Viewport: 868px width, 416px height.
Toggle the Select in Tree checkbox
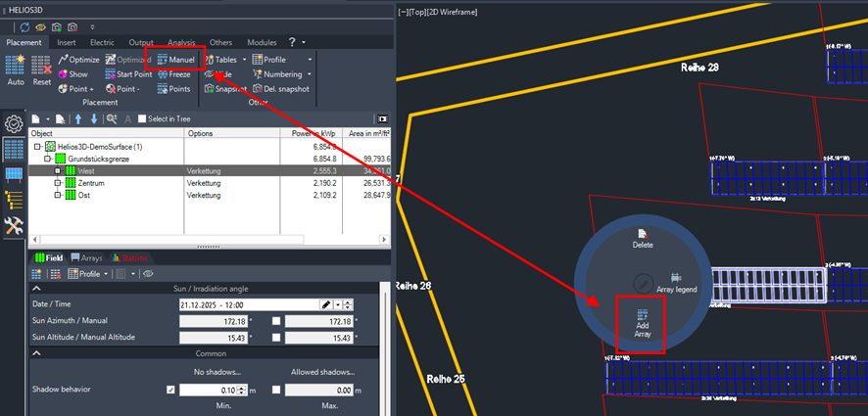point(142,119)
